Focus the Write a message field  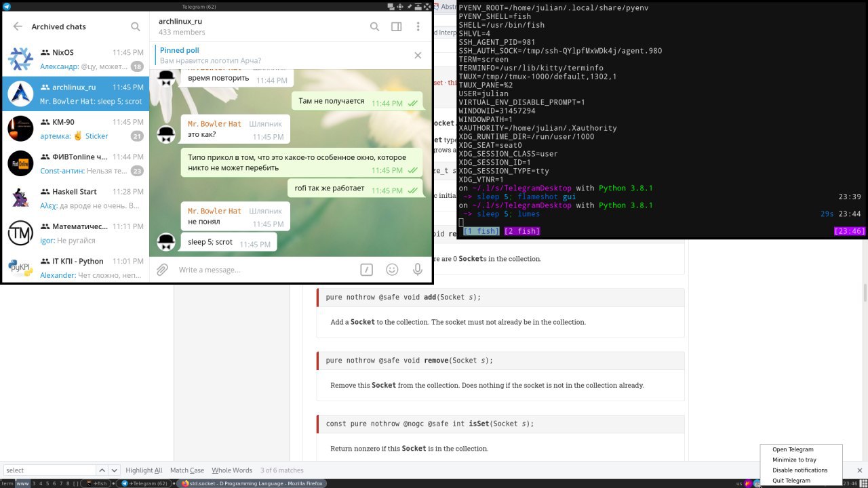(264, 270)
